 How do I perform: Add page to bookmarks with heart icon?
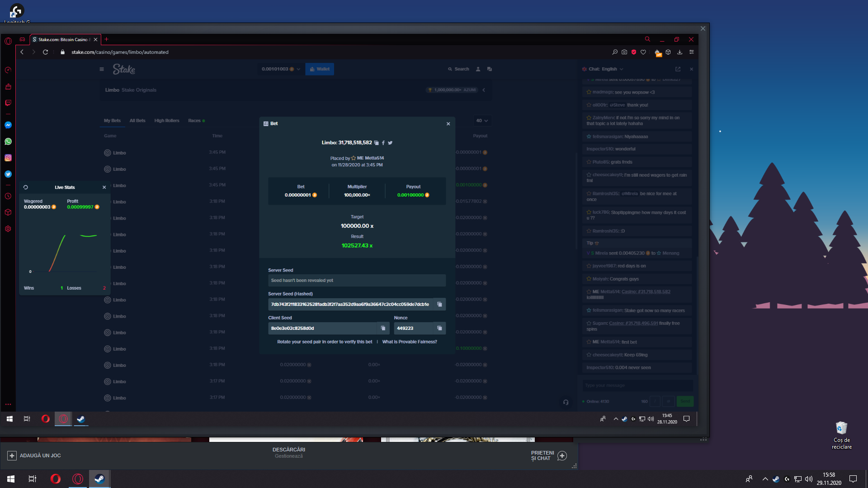(x=643, y=52)
